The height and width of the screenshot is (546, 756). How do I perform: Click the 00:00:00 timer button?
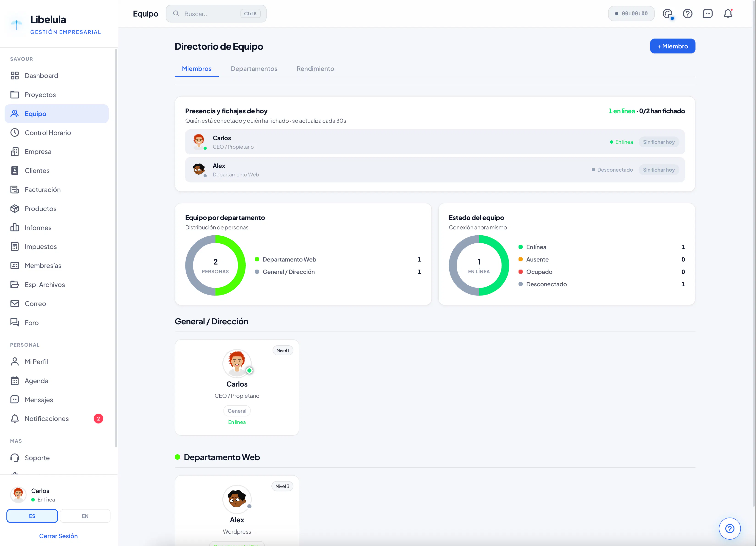click(x=631, y=14)
